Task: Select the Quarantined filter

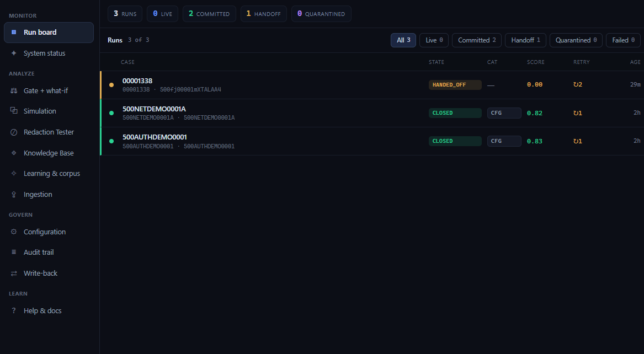Action: pyautogui.click(x=576, y=40)
